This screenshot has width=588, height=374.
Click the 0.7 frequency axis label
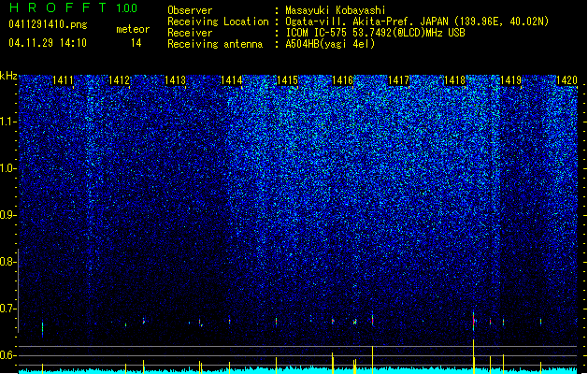pyautogui.click(x=7, y=309)
